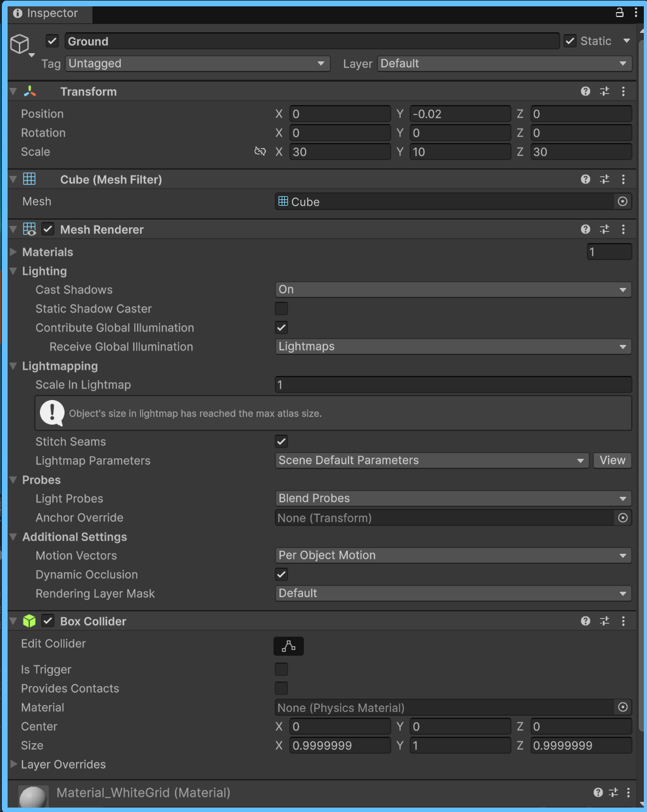The height and width of the screenshot is (812, 647).
Task: Open the Anchor Override object picker
Action: tap(623, 518)
